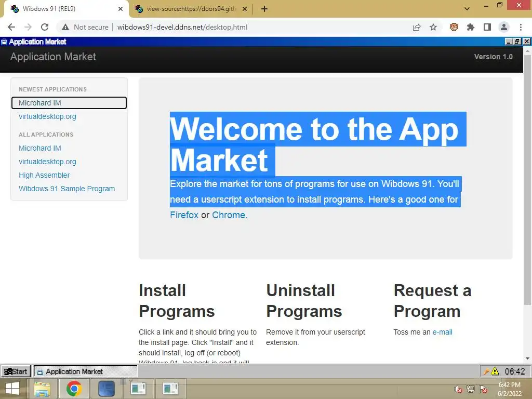The image size is (532, 399).
Task: Click the Action Center flag tray icon
Action: (484, 390)
